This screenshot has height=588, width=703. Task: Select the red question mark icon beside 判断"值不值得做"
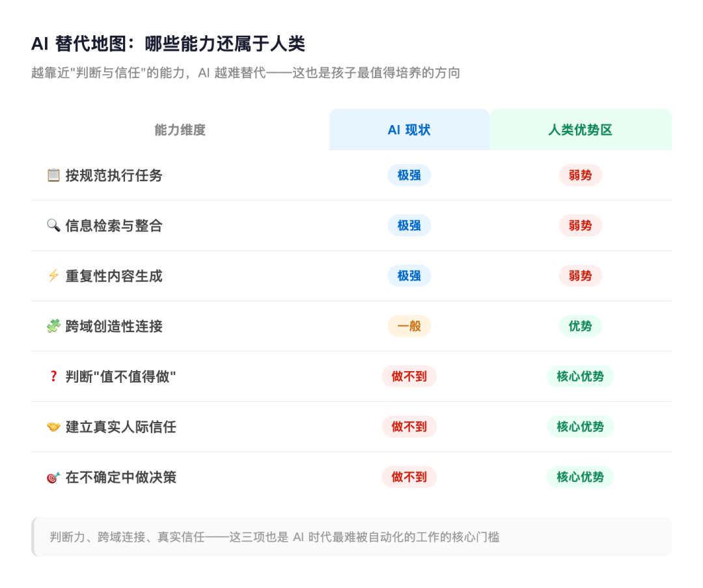coord(53,376)
